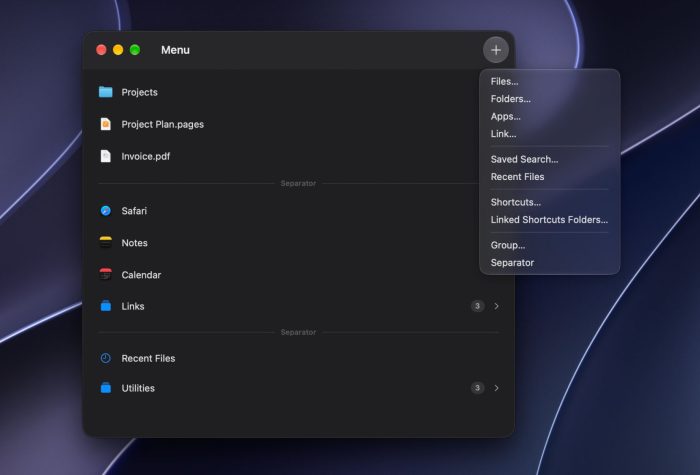Select the Separator row above Safari

298,183
